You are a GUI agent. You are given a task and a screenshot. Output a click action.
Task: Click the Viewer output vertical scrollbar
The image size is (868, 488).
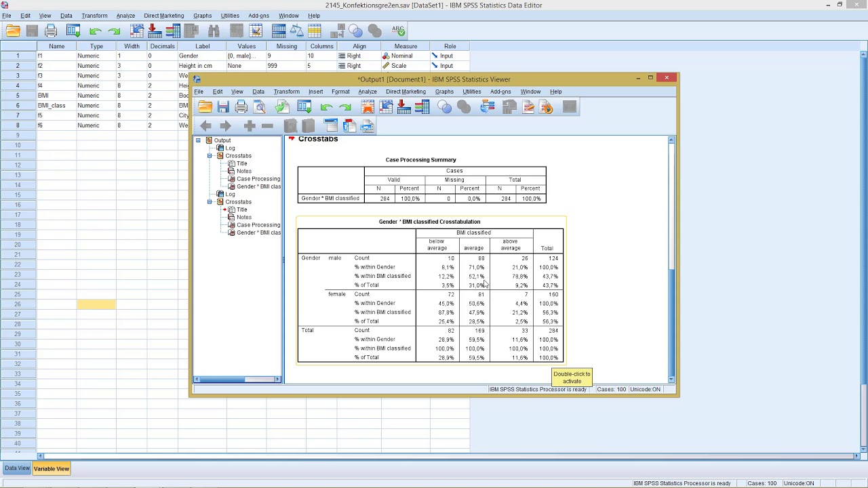tap(671, 258)
